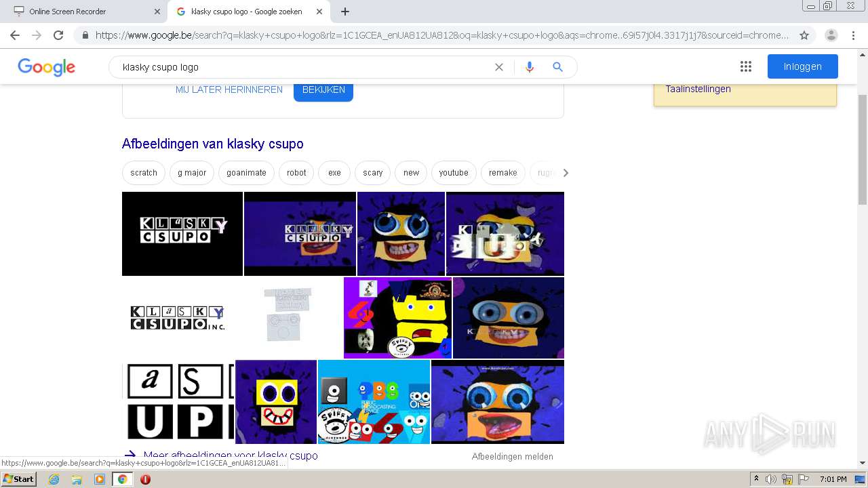The image size is (868, 488).
Task: Open the file explorer taskbar icon
Action: [77, 479]
